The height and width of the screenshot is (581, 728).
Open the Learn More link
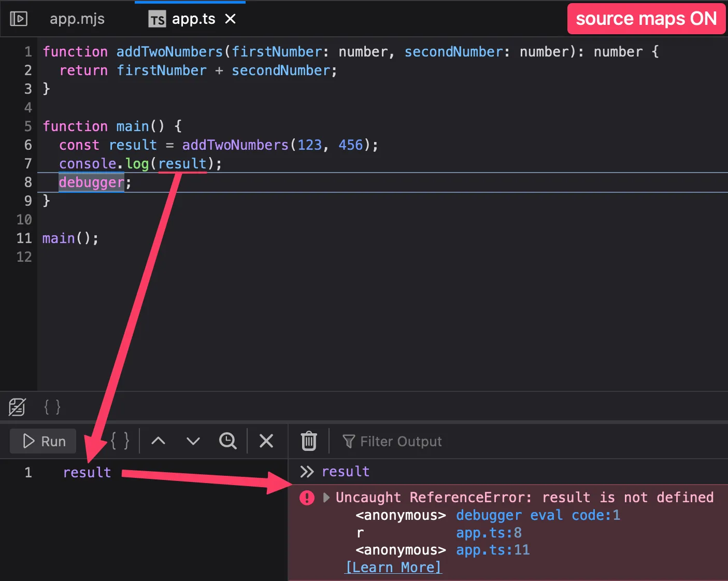[x=393, y=567]
